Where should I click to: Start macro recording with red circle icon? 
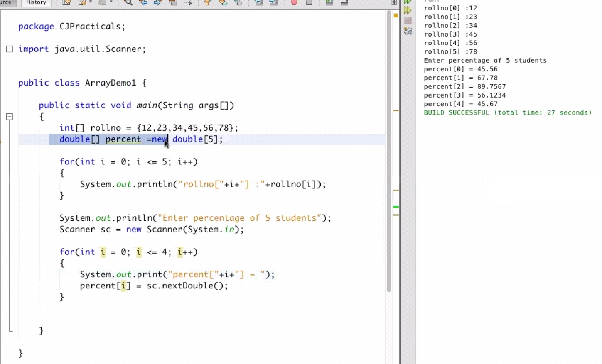click(x=294, y=2)
